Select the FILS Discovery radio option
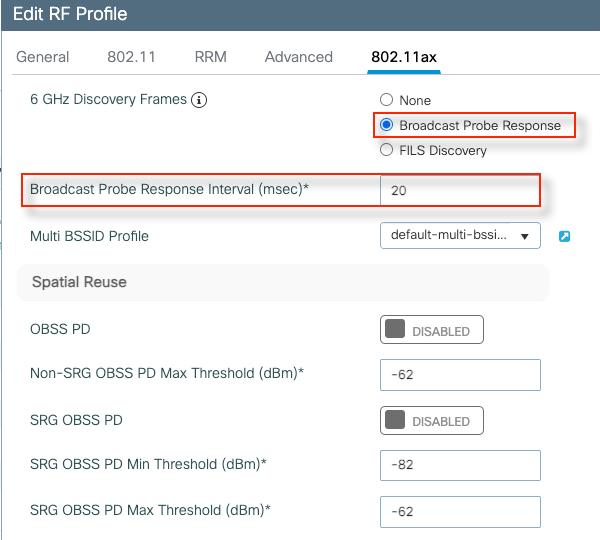Image resolution: width=600 pixels, height=540 pixels. click(387, 151)
